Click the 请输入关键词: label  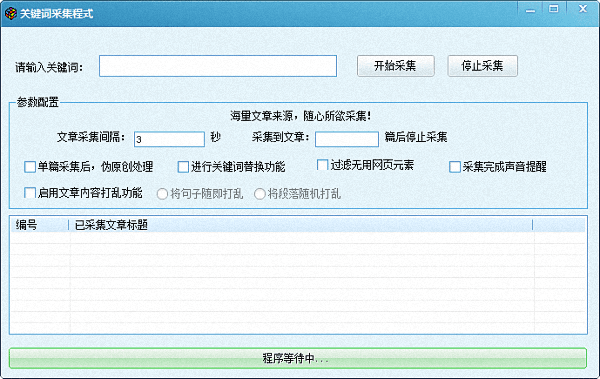(49, 67)
